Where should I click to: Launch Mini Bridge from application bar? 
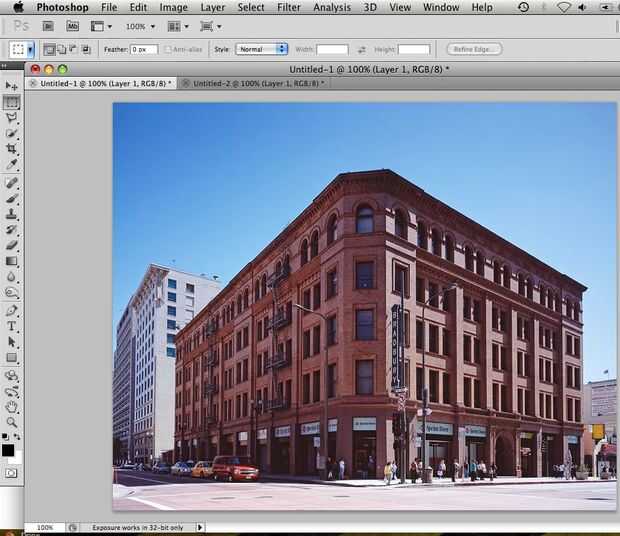(x=72, y=26)
